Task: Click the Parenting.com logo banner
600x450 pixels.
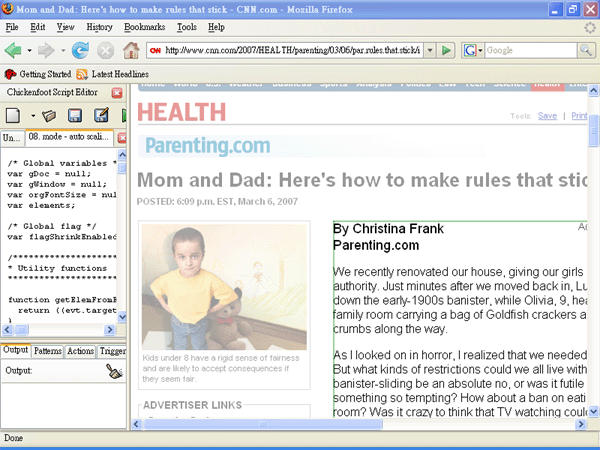Action: 207,146
